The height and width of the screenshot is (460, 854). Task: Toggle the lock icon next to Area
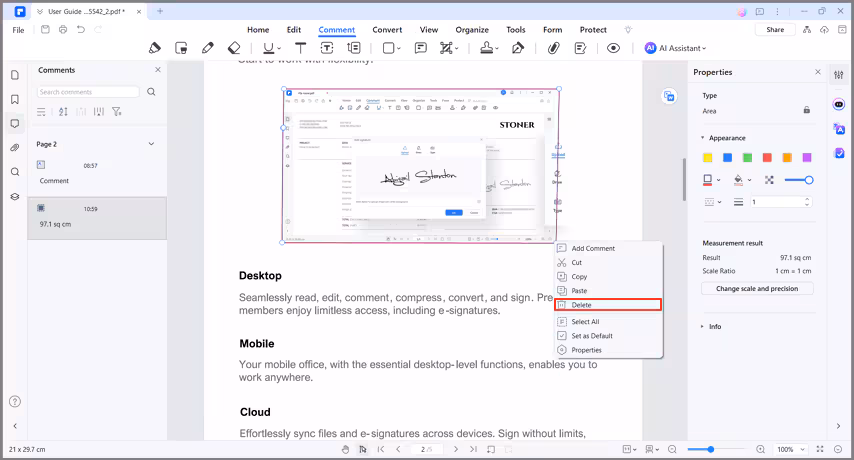[x=807, y=110]
